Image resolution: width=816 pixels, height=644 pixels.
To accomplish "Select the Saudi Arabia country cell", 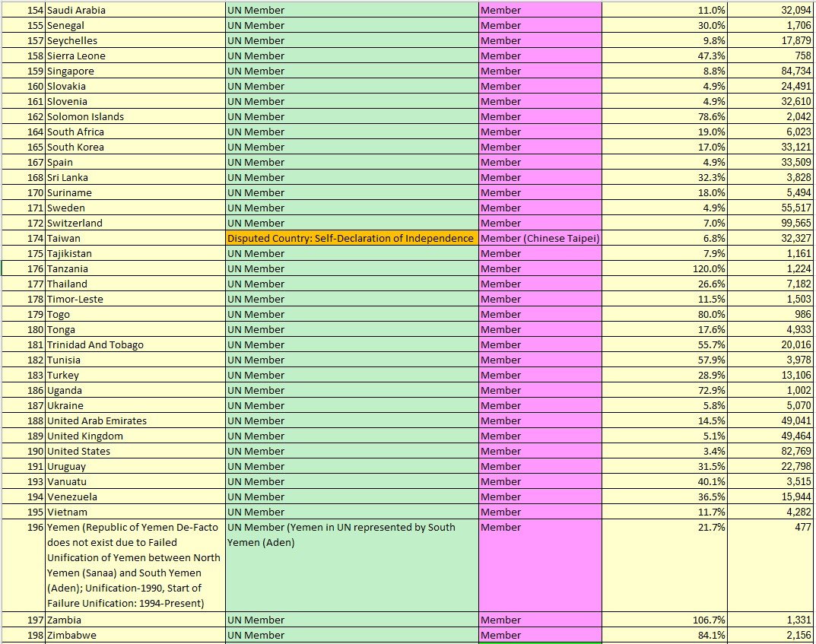I will [x=135, y=10].
